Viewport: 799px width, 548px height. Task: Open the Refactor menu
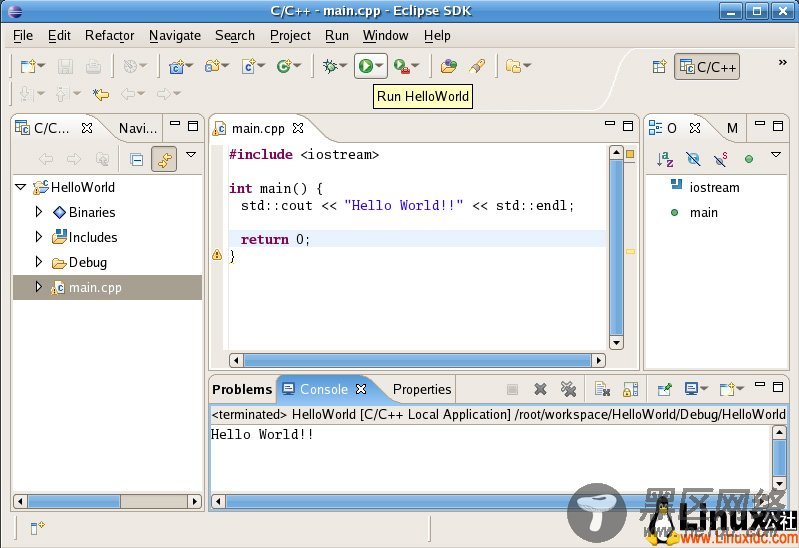[x=110, y=36]
